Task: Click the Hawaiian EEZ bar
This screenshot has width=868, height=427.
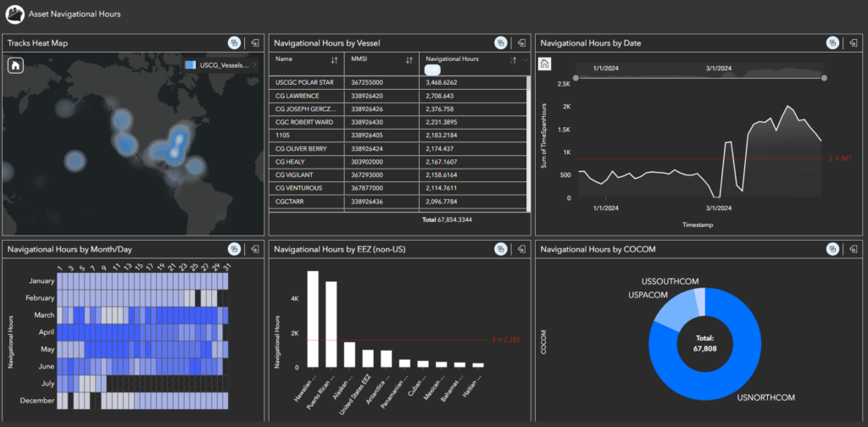Action: pyautogui.click(x=313, y=319)
